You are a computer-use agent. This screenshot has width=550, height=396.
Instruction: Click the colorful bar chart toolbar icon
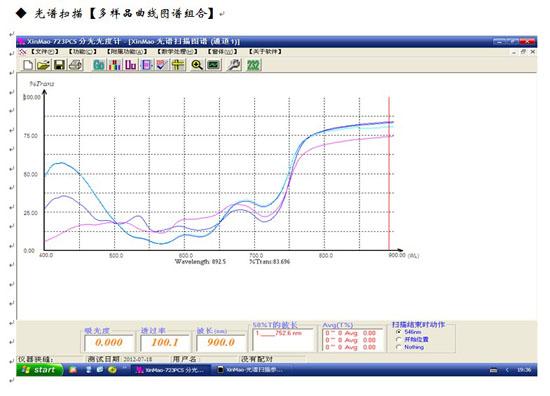pos(115,65)
